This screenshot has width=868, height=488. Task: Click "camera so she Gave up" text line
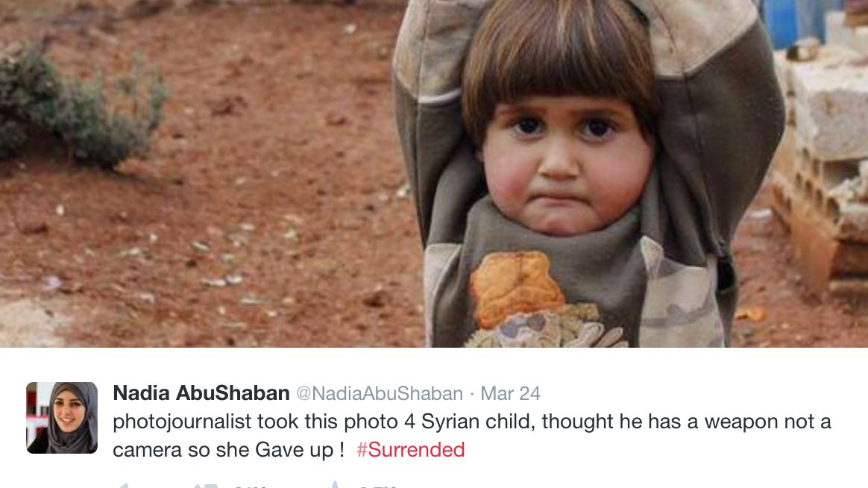pos(223,450)
